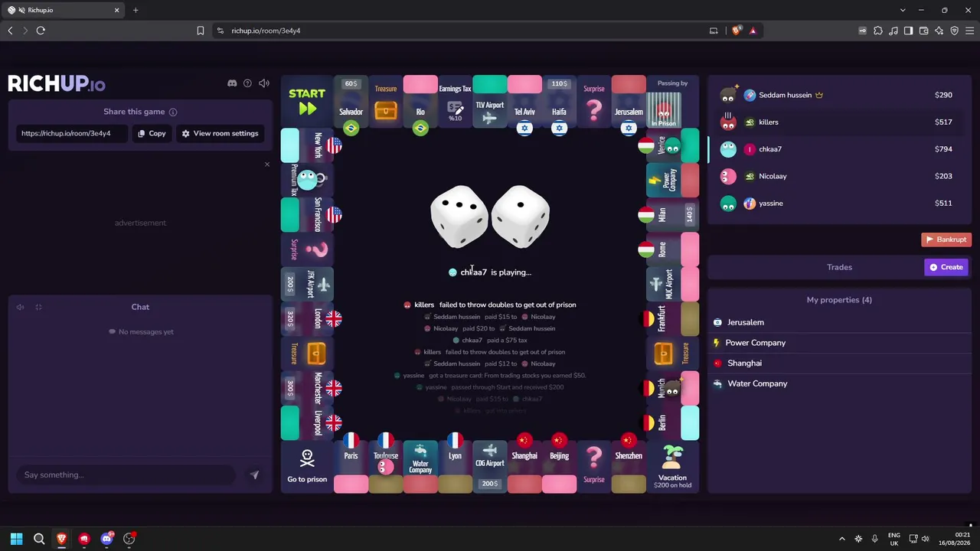This screenshot has height=551, width=980.
Task: Select the MUC Airport tile
Action: click(x=673, y=284)
